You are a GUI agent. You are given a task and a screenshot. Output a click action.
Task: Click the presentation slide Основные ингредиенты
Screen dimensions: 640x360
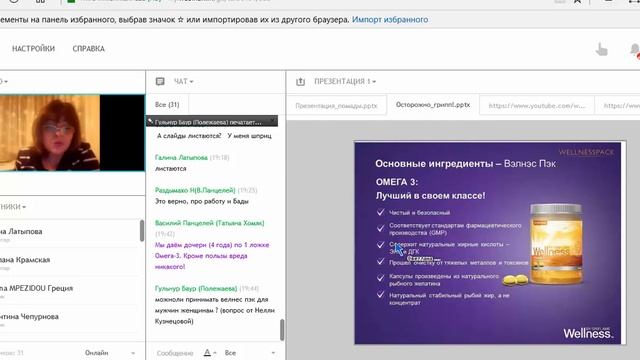click(488, 243)
